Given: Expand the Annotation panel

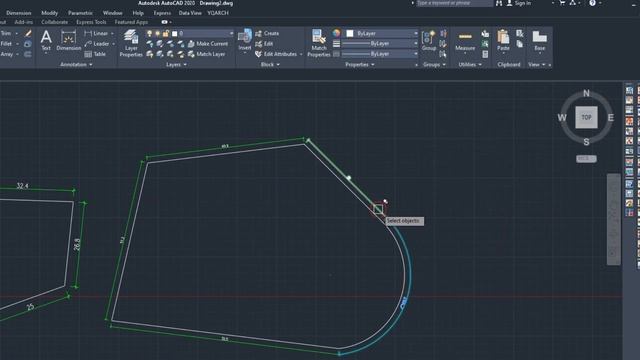Looking at the screenshot, I should click(76, 64).
